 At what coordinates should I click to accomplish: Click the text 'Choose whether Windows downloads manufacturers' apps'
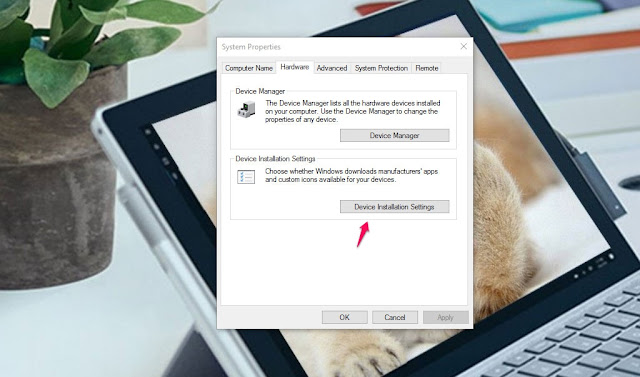tap(351, 171)
